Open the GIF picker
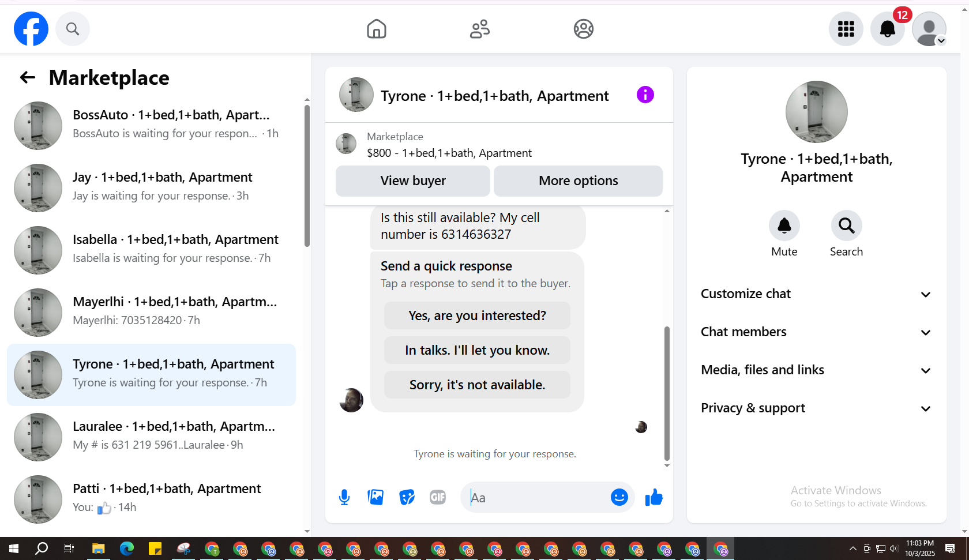Screen dimensions: 969x560 [x=438, y=497]
